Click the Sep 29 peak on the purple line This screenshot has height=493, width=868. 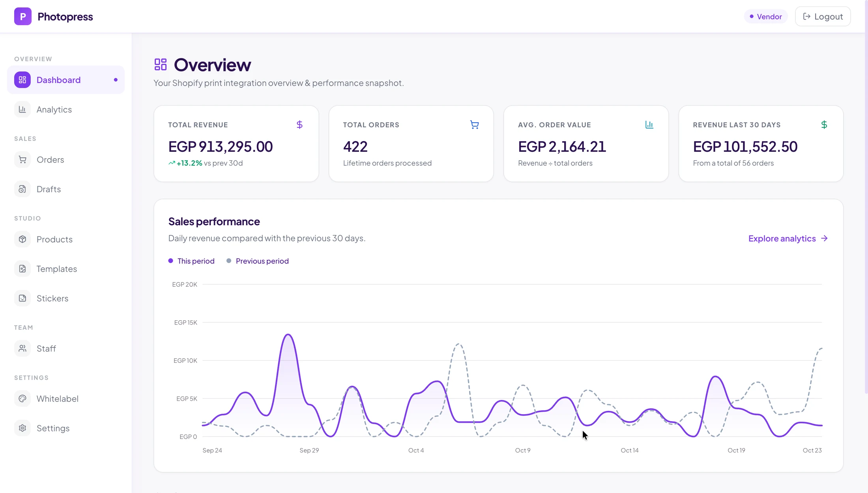click(x=288, y=335)
